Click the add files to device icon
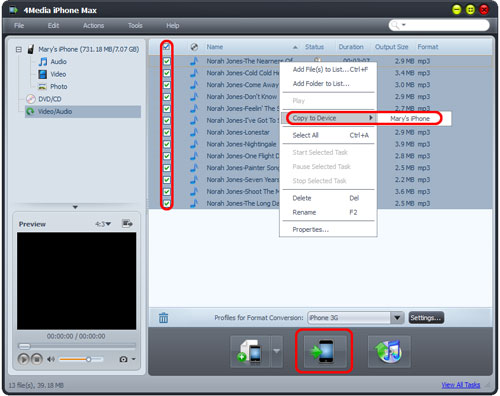This screenshot has height=396, width=500. 250,351
